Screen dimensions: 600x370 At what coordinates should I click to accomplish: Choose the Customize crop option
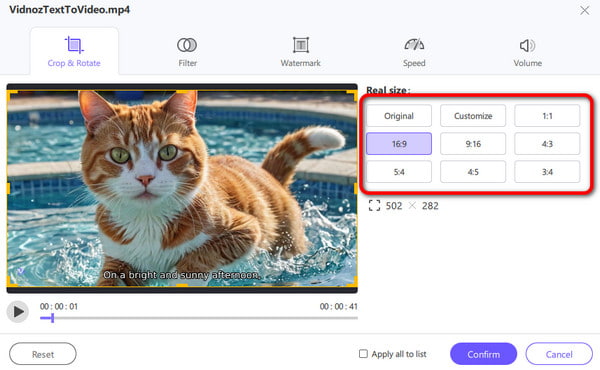coord(473,116)
